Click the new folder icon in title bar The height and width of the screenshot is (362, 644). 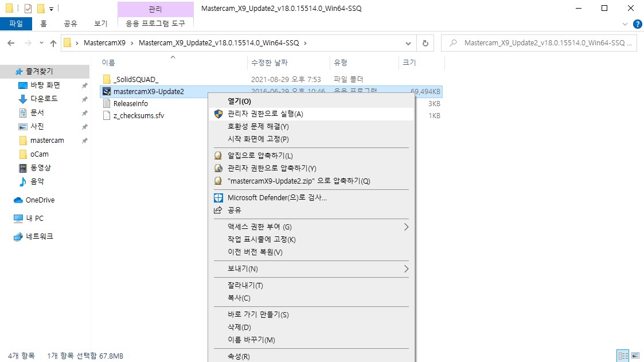(41, 8)
